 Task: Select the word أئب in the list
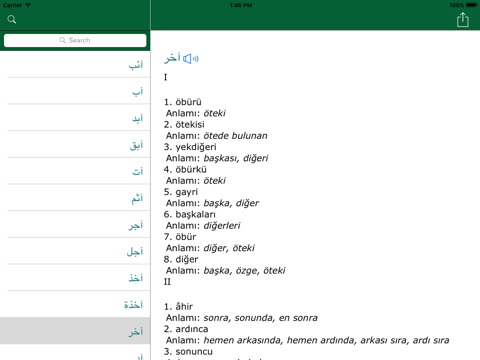point(75,64)
